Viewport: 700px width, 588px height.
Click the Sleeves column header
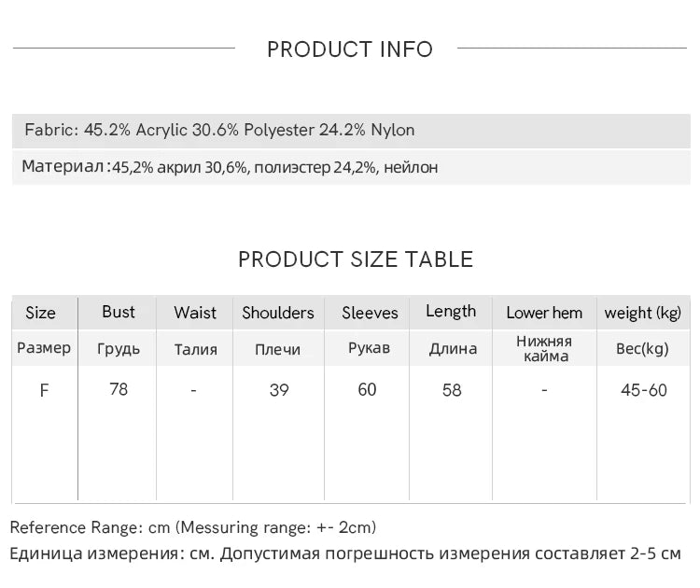pyautogui.click(x=370, y=313)
